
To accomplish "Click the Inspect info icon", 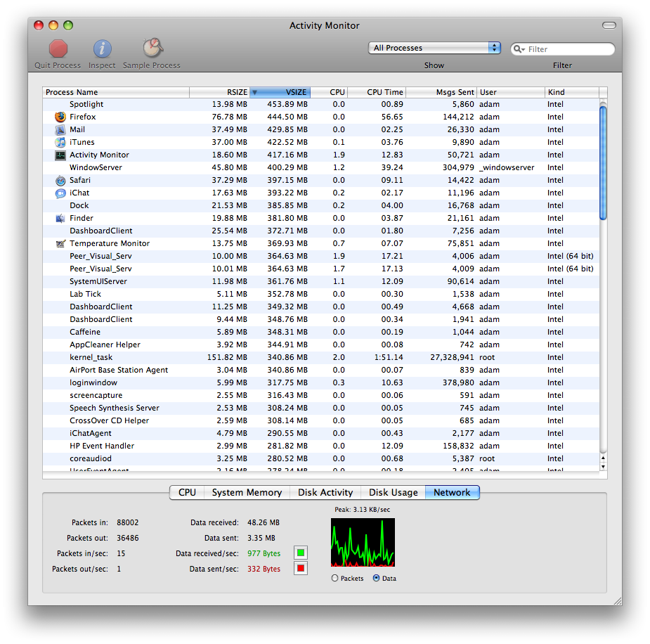I will (102, 49).
